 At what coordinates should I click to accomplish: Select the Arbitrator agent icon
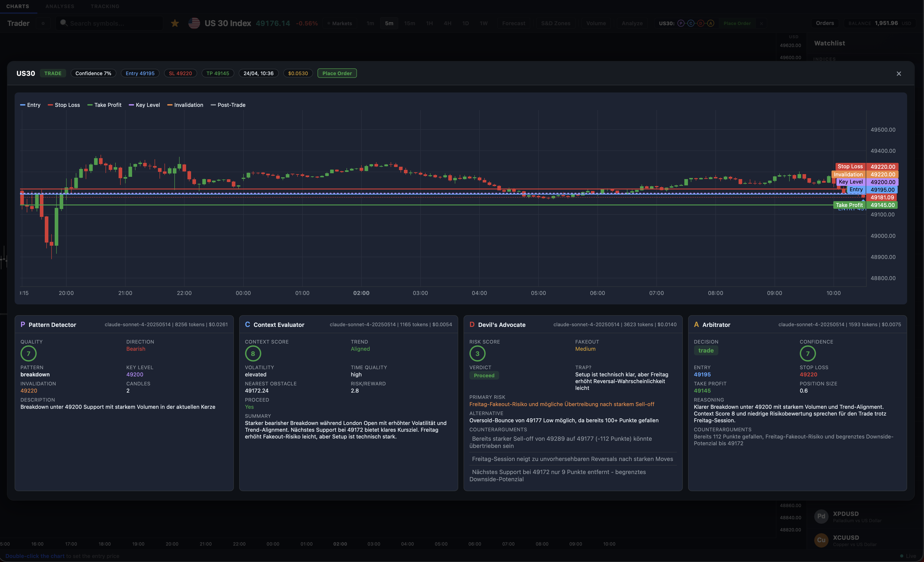696,325
